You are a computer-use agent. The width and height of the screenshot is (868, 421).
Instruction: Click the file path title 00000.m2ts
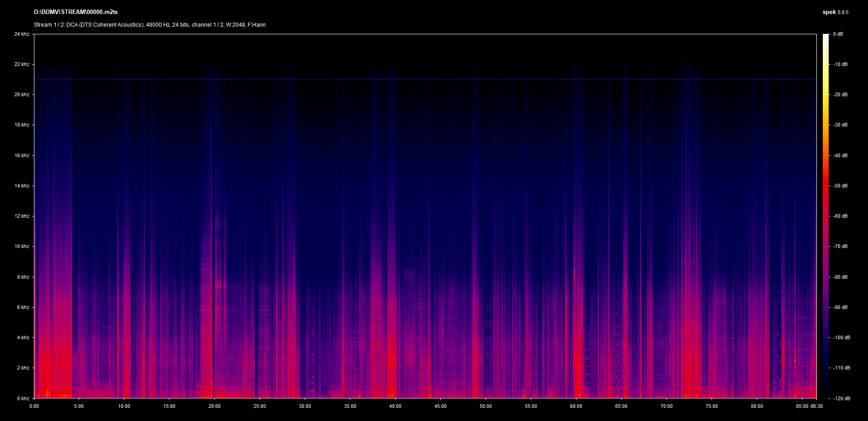point(75,12)
